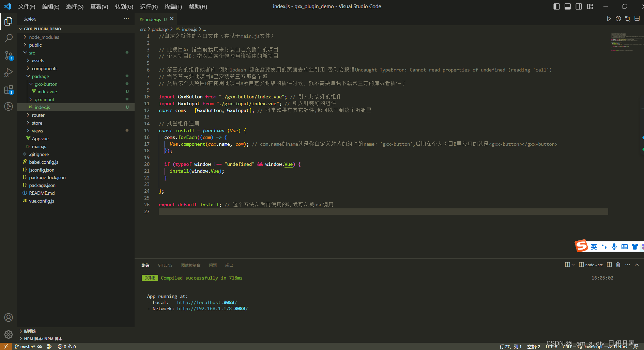Switch to 问题 panel tab

click(213, 265)
